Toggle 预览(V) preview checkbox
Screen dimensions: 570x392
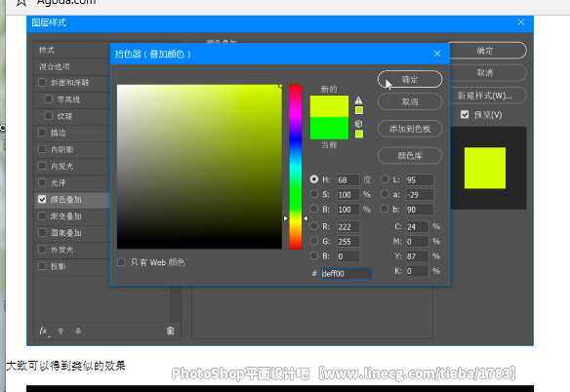point(465,115)
